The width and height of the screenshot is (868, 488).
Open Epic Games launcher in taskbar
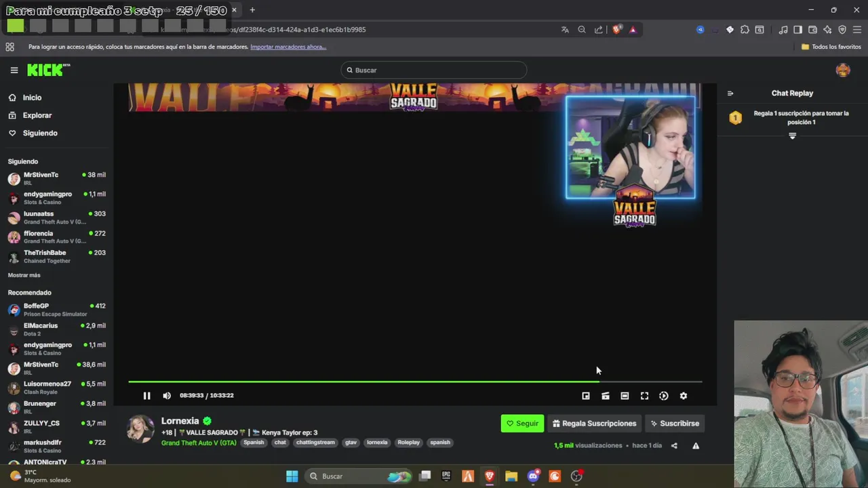pyautogui.click(x=446, y=476)
